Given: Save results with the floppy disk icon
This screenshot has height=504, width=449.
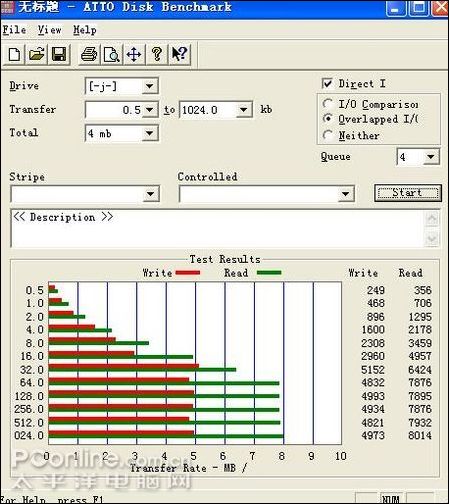Looking at the screenshot, I should (x=59, y=54).
